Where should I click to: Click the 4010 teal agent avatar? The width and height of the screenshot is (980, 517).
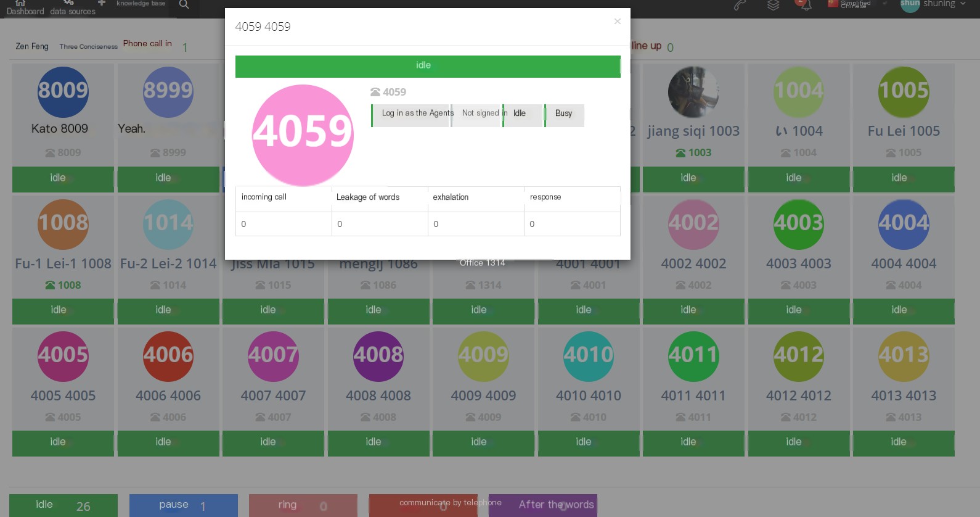point(589,356)
